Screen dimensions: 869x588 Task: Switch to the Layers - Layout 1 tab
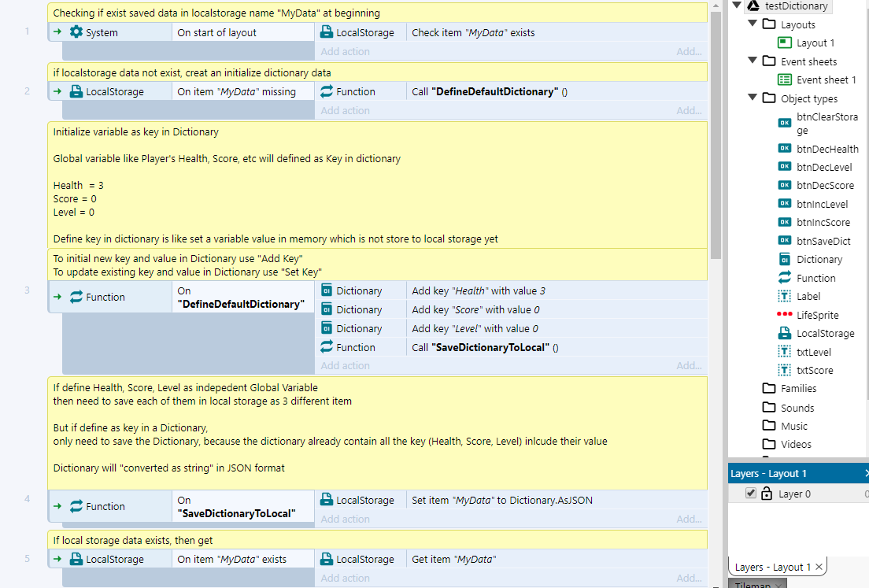click(x=770, y=567)
